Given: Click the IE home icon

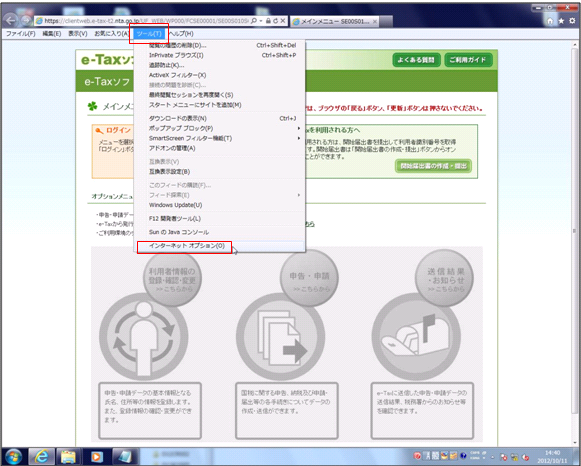Looking at the screenshot, I should (x=550, y=21).
